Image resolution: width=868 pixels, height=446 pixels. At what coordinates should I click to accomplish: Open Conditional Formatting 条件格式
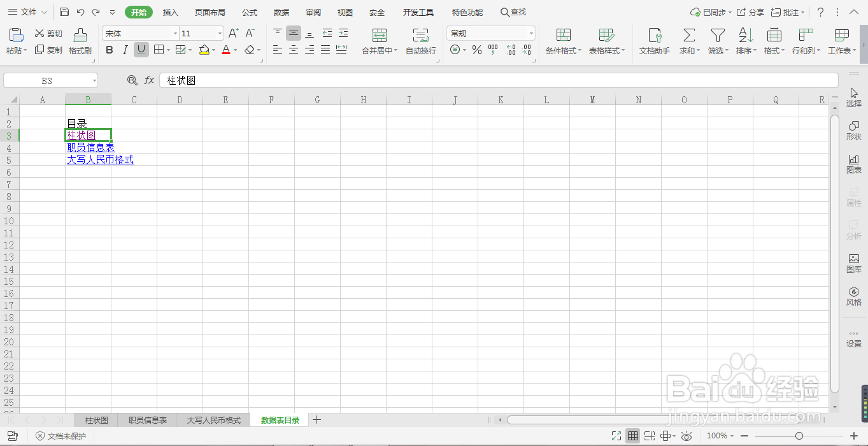tap(564, 41)
